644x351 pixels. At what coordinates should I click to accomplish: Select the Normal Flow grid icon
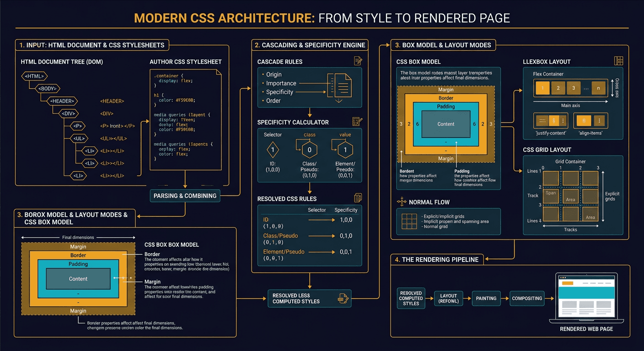409,221
